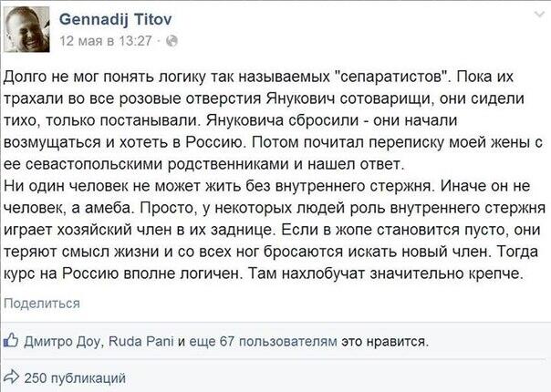
Task: Open Дмитро Доу's profile from likes
Action: (x=62, y=341)
